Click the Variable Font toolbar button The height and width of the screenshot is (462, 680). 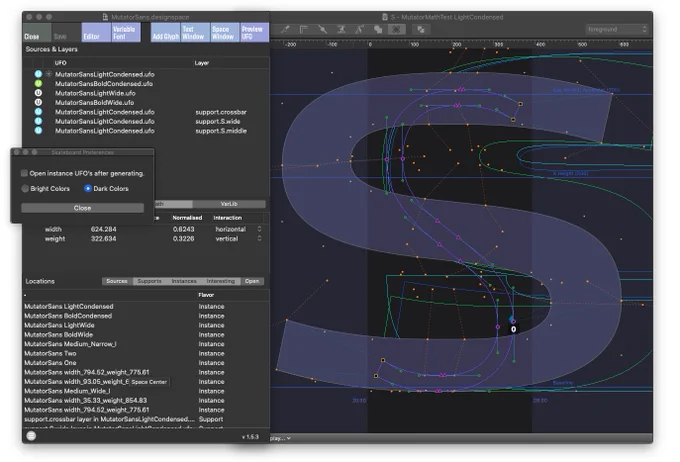pos(126,33)
